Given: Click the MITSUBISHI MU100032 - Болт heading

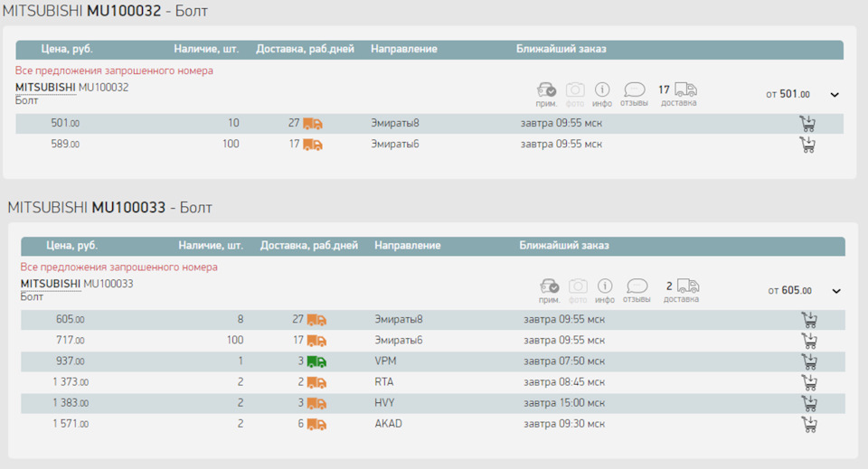Looking at the screenshot, I should [x=105, y=11].
